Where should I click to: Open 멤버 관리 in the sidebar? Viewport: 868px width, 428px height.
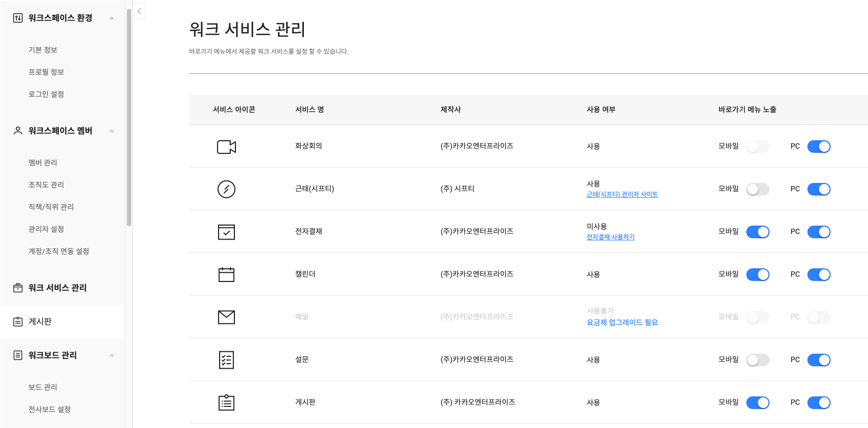[x=43, y=163]
